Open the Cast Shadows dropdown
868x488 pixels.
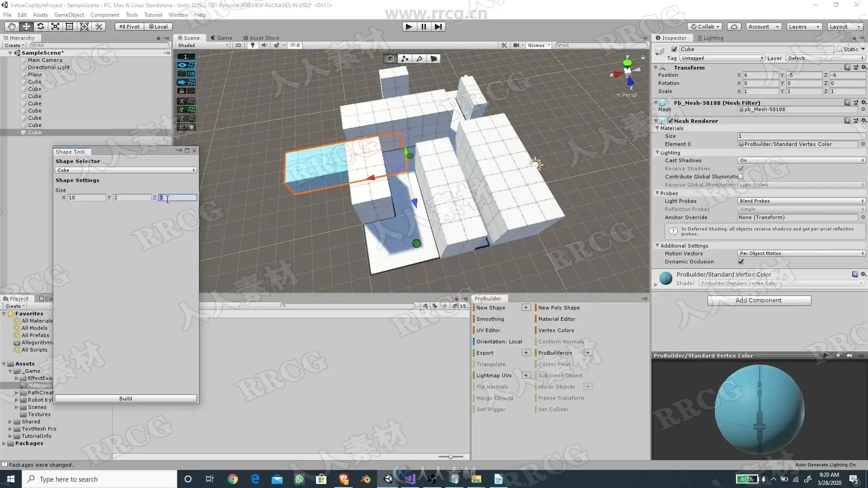point(801,160)
